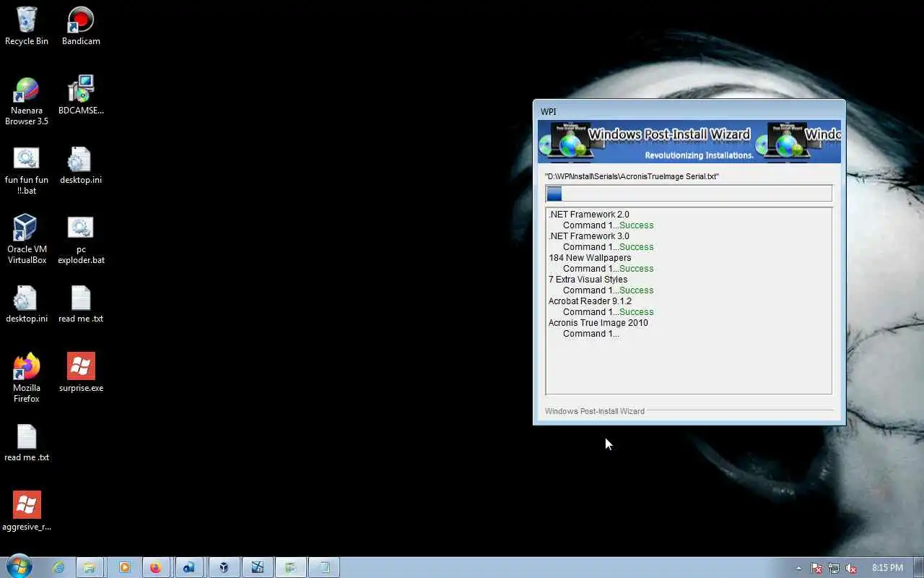Click the Show desktop button at taskbar end
Viewport: 924px width, 578px height.
click(918, 568)
